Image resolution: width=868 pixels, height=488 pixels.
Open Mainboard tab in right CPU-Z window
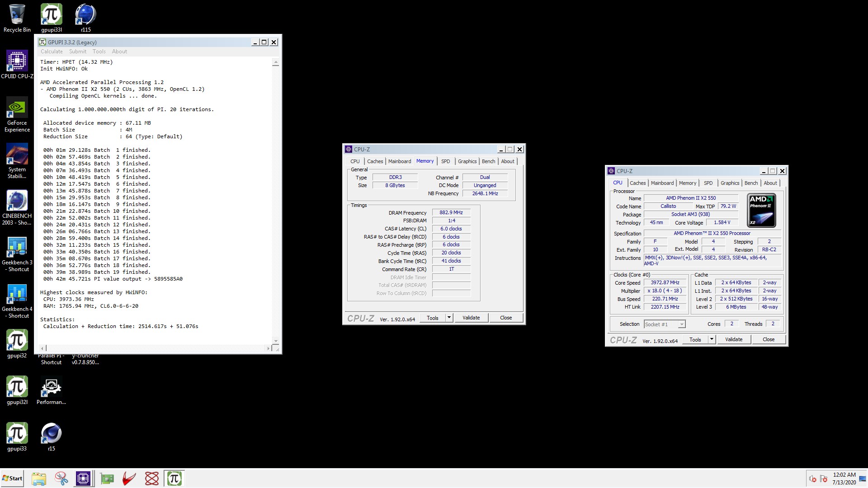662,183
